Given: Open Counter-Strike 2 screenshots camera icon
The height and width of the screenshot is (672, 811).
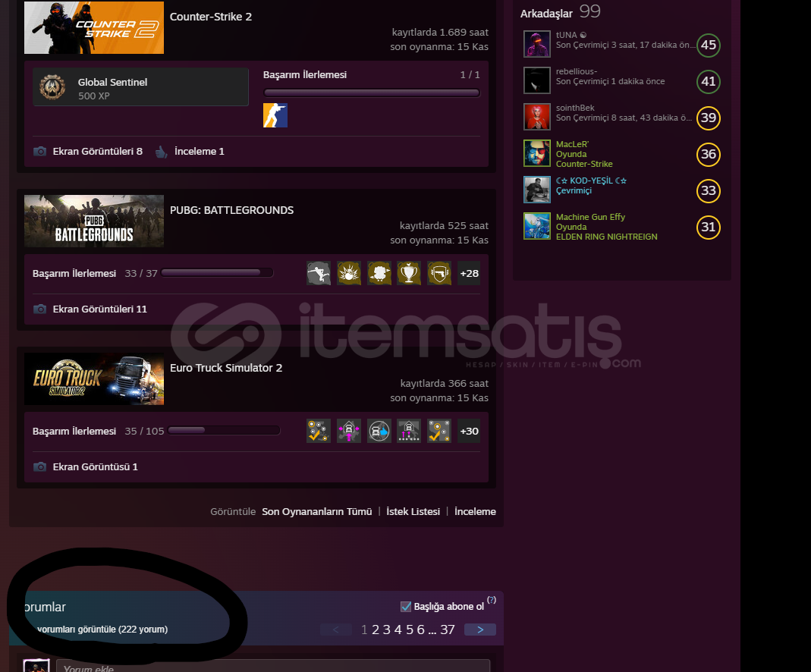Looking at the screenshot, I should 39,152.
